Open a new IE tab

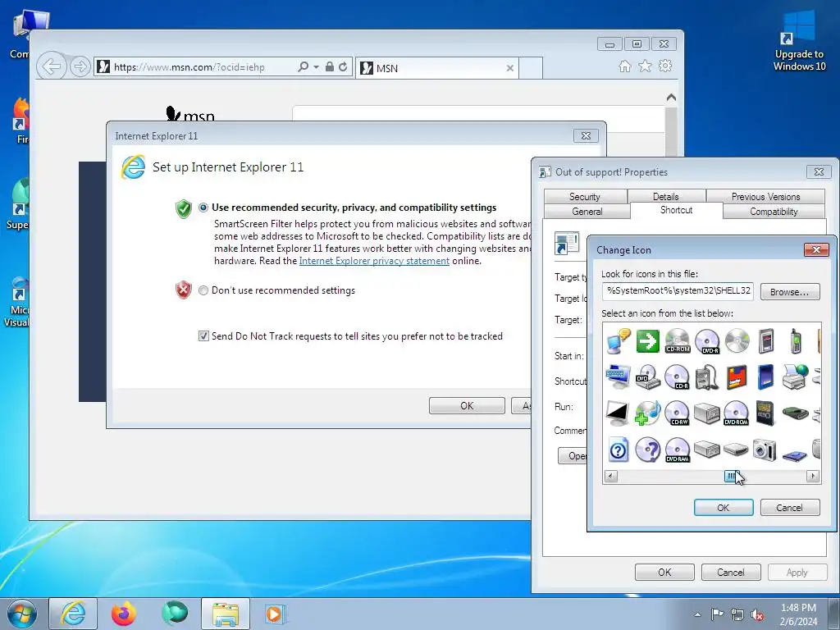tap(531, 68)
